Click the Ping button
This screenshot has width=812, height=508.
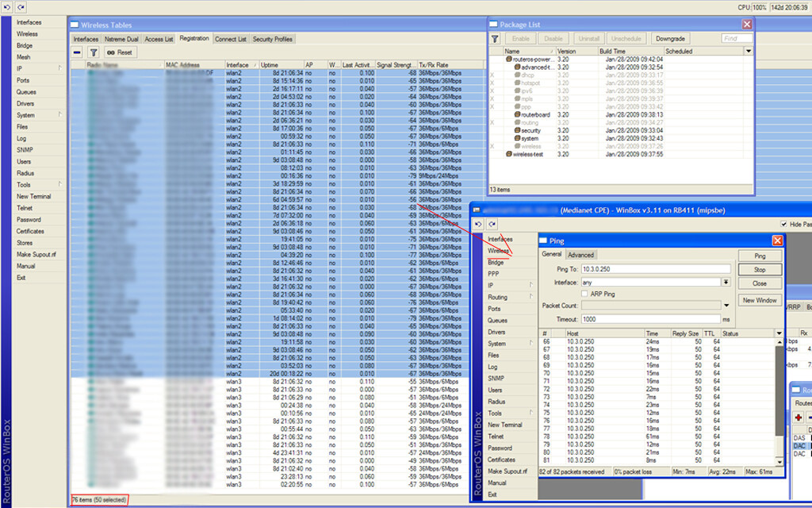tap(760, 256)
